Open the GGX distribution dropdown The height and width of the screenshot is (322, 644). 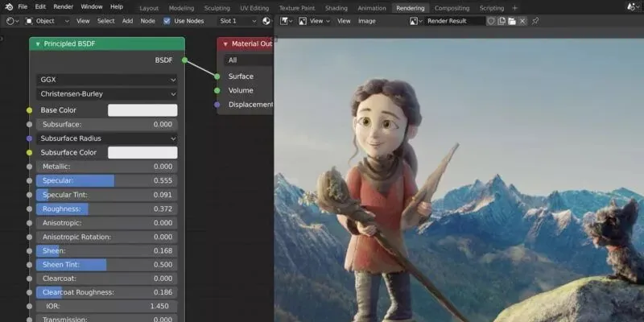click(107, 80)
